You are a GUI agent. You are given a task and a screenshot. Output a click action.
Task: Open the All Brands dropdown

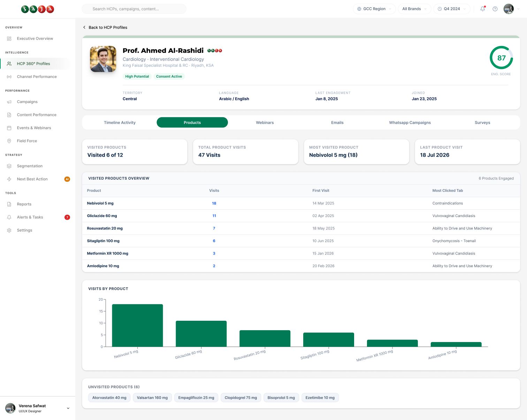[414, 9]
